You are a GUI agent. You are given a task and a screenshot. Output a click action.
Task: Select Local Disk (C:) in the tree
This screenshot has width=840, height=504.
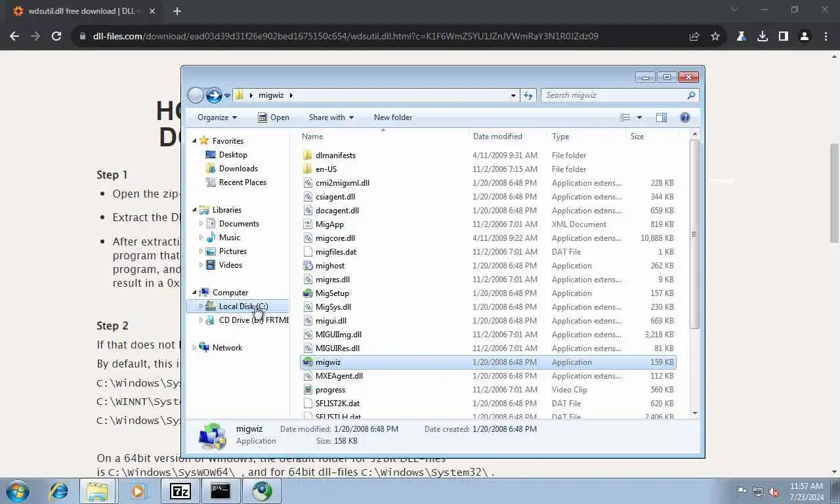point(243,306)
